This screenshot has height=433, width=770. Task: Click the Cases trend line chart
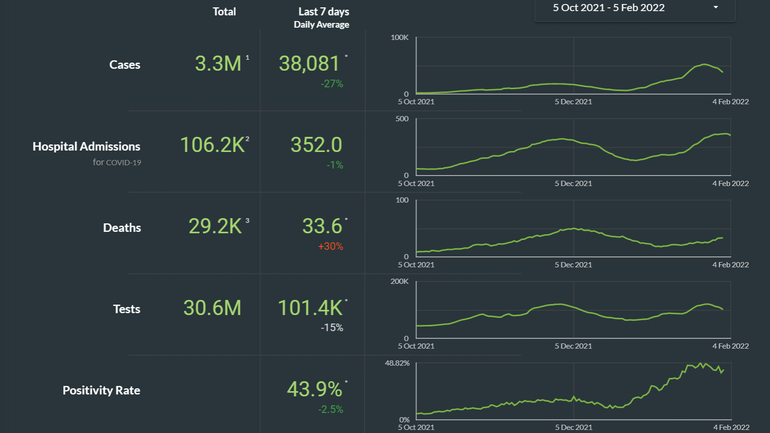tap(570, 66)
